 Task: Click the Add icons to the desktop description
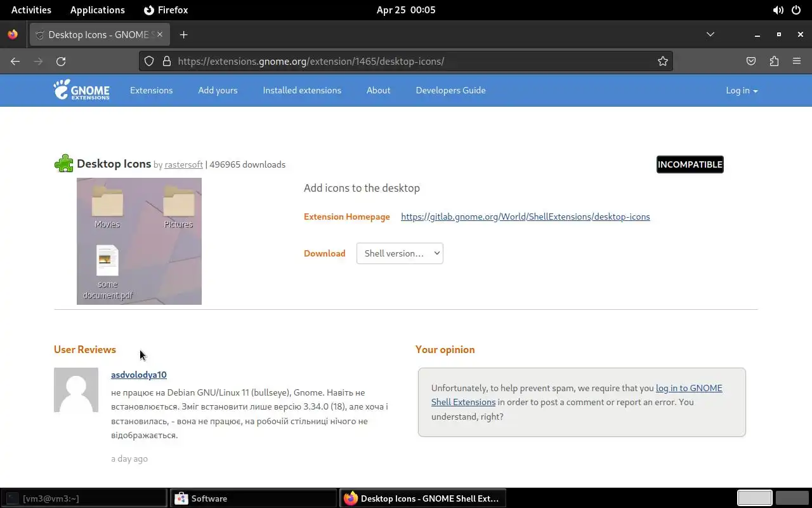coord(362,188)
